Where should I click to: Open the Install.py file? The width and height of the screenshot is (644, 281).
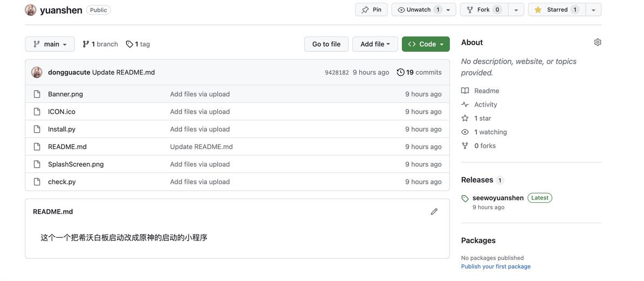[62, 129]
